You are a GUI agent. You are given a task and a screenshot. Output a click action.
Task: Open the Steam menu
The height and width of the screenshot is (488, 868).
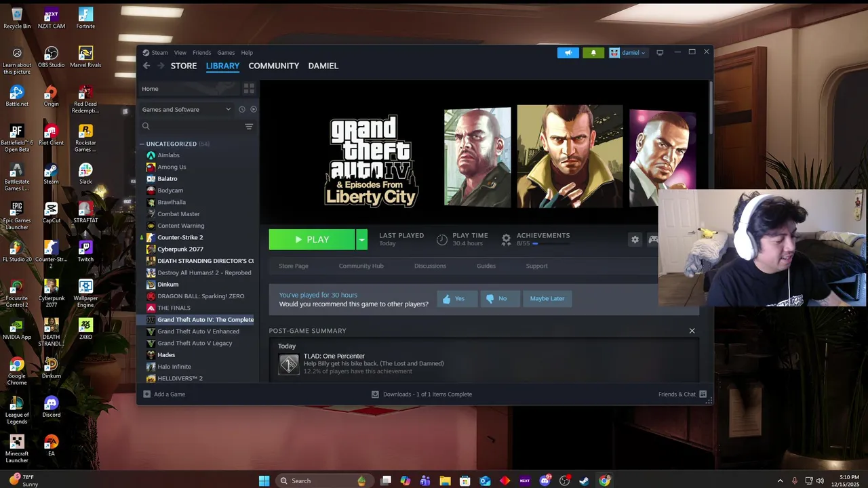pos(159,53)
